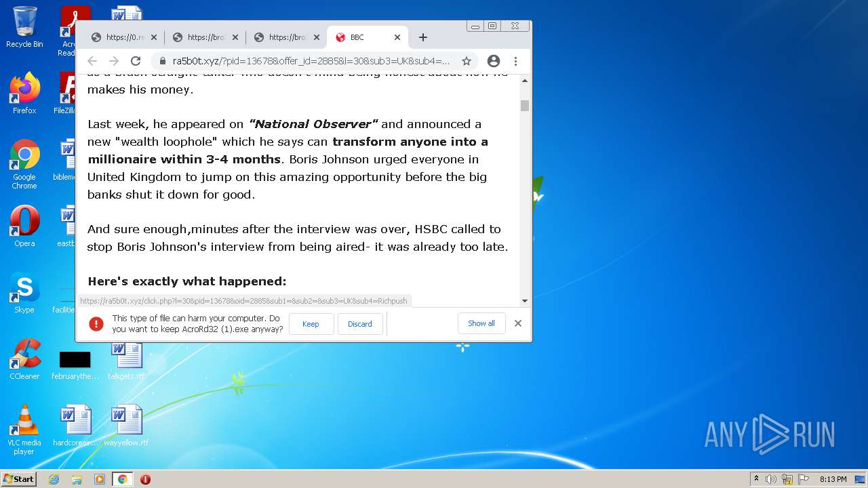Open Chrome three-dot menu
The image size is (868, 488).
(x=515, y=61)
